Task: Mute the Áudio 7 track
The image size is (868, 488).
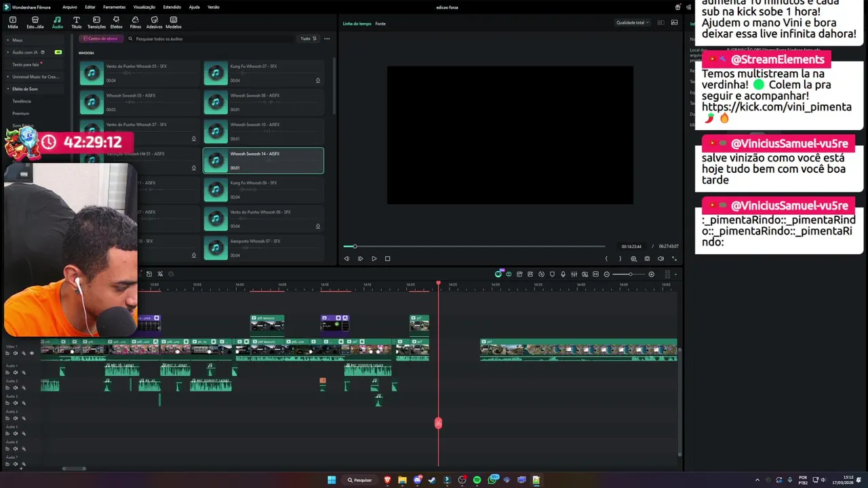Action: click(16, 464)
